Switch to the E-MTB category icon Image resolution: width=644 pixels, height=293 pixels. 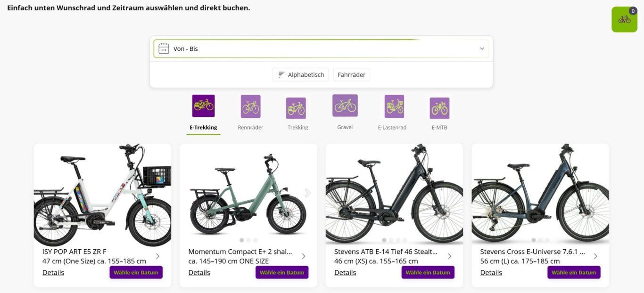(x=439, y=108)
